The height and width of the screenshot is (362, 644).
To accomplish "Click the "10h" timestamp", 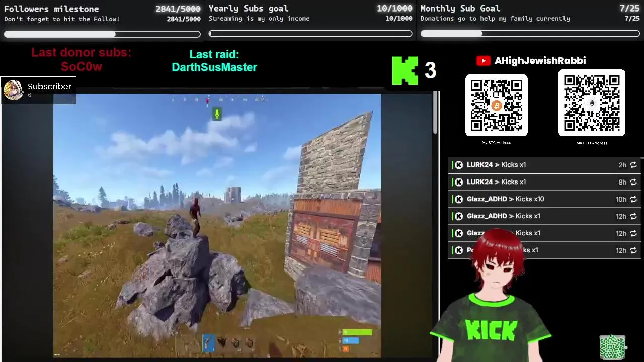I will pos(621,199).
